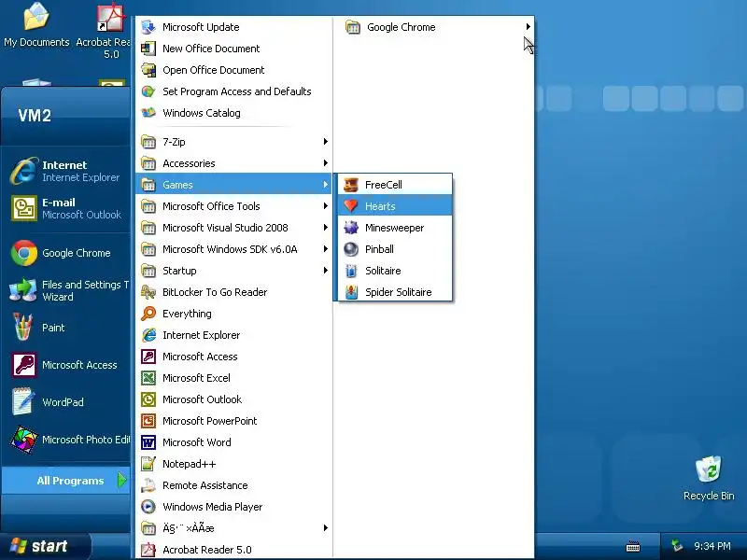Start Minesweeper from Games menu
The image size is (747, 560).
395,228
